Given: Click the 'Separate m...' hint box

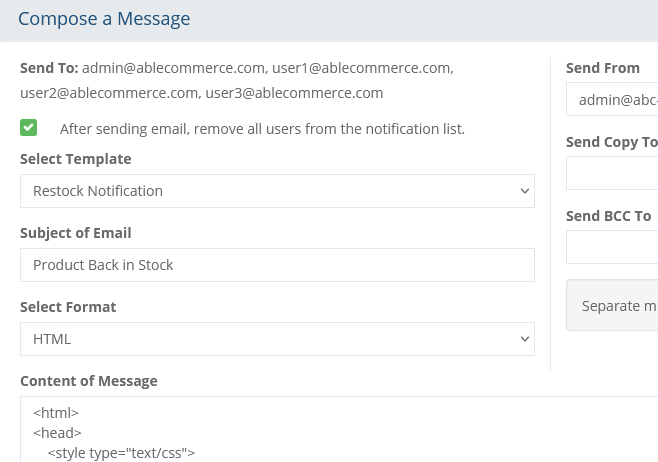Looking at the screenshot, I should (612, 305).
